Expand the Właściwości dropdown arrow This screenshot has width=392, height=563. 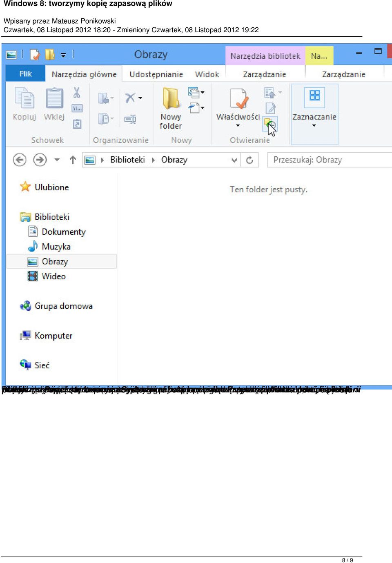(238, 126)
